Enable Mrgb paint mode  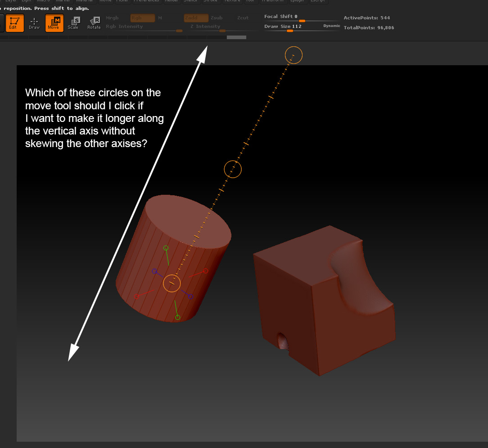[x=113, y=18]
